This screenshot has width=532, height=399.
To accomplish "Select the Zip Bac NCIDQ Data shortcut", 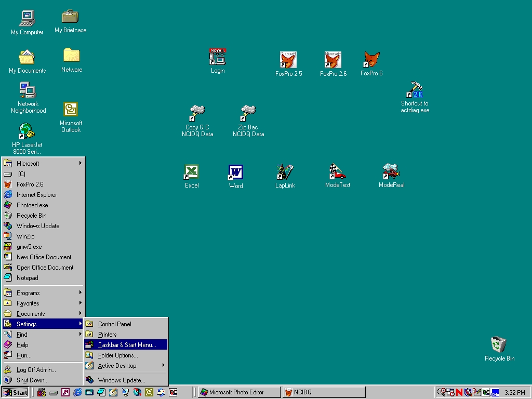I will [x=248, y=121].
